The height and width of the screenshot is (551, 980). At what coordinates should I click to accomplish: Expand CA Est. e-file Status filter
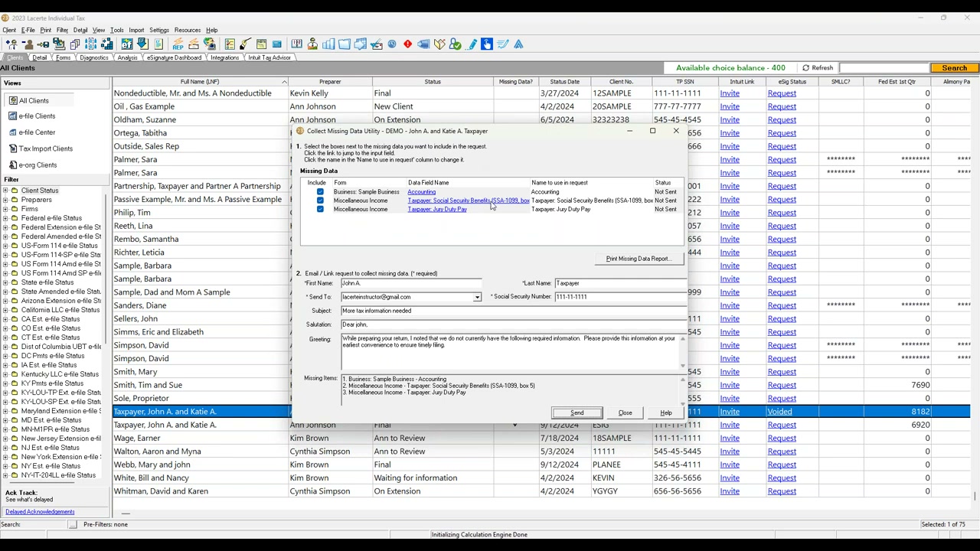tap(5, 319)
